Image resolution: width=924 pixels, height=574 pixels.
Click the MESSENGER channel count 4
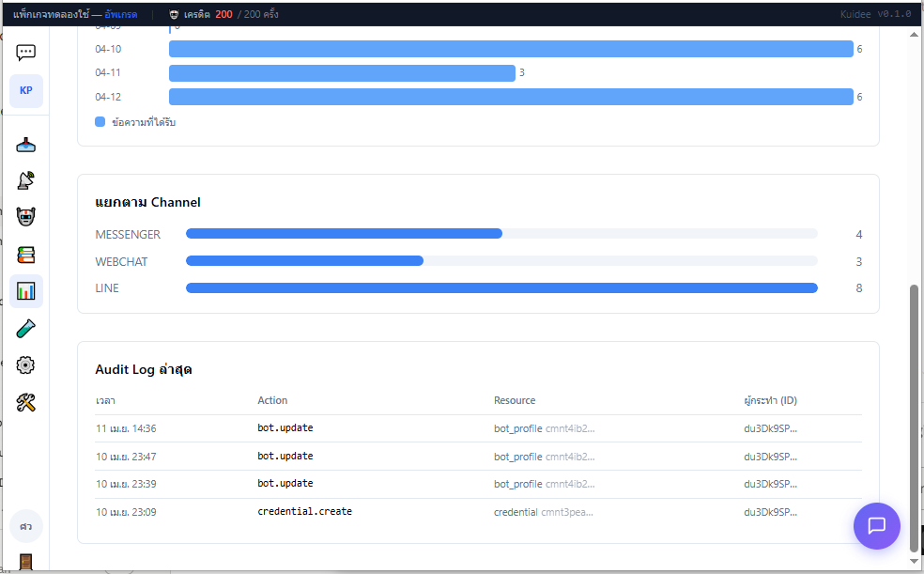point(859,235)
